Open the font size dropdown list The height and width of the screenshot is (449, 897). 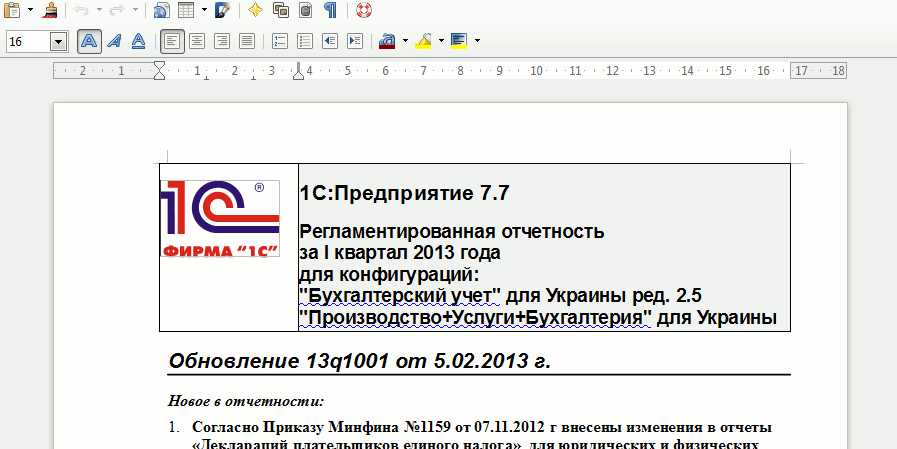coord(58,41)
